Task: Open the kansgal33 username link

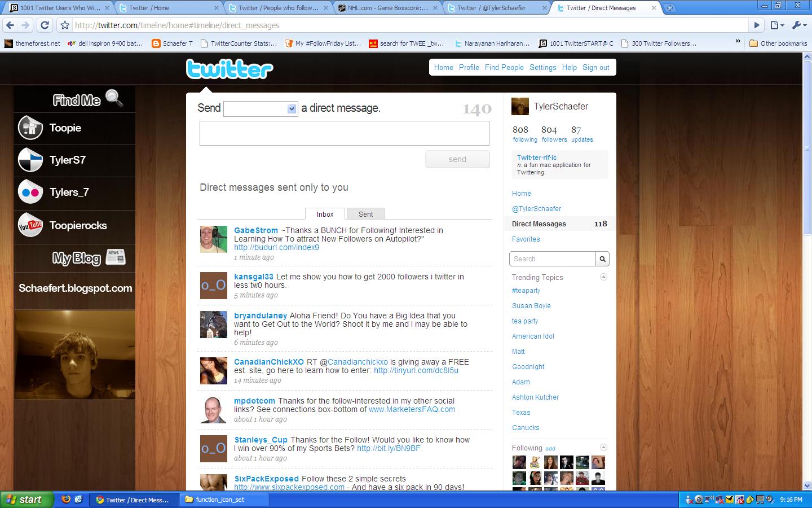Action: coord(254,277)
